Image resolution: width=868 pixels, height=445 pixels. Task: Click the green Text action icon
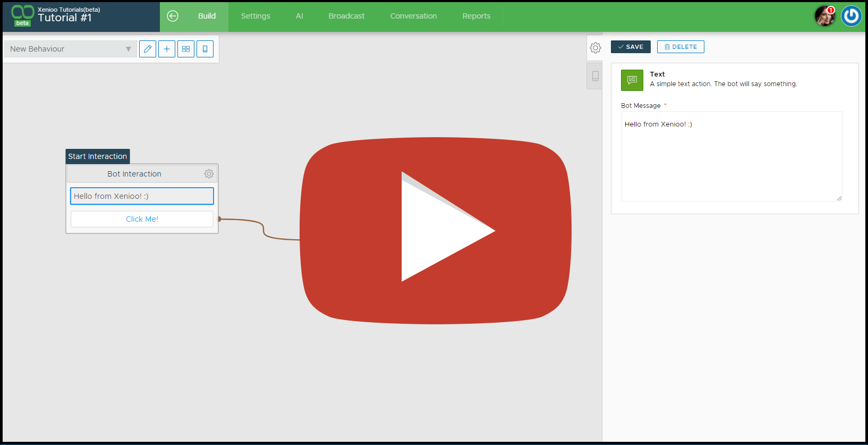point(632,80)
